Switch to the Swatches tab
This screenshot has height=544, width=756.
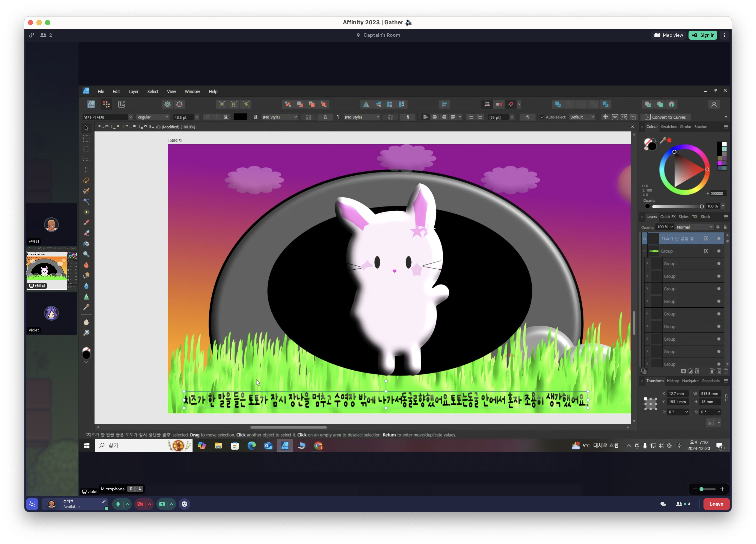click(668, 127)
